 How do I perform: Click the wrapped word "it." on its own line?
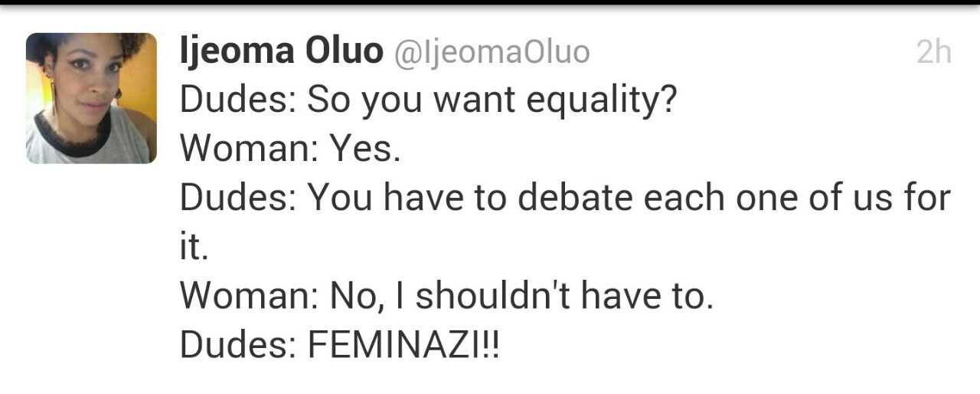point(194,248)
